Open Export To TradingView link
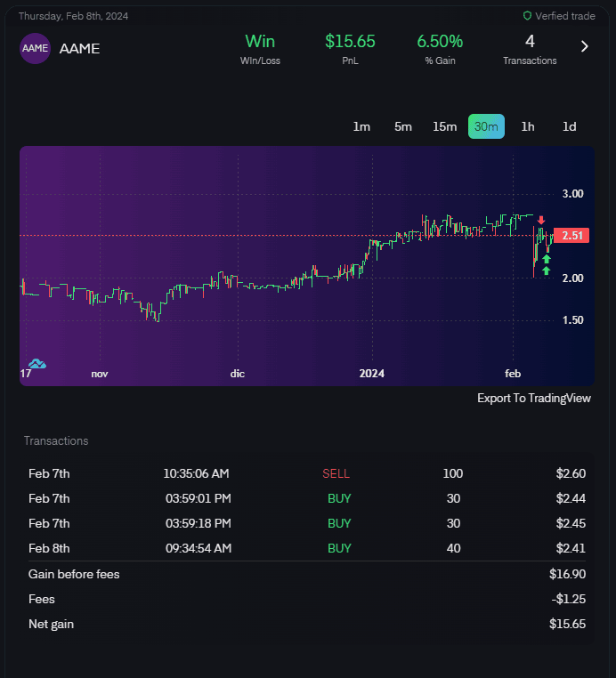This screenshot has width=616, height=678. (533, 399)
